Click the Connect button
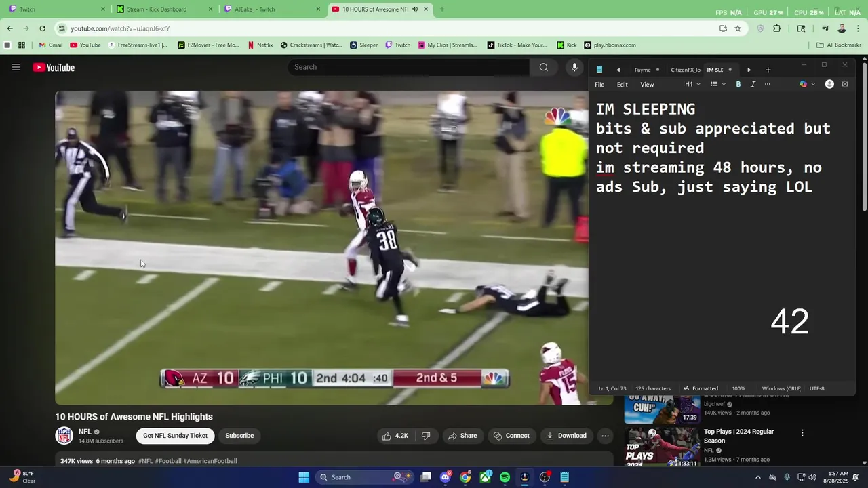The image size is (868, 488). pos(511,436)
